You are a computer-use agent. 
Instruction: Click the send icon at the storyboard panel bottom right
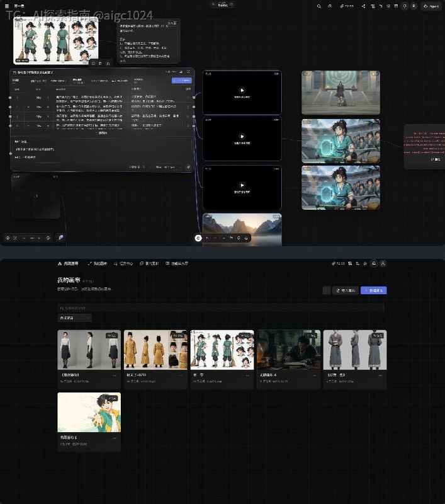pyautogui.click(x=188, y=167)
